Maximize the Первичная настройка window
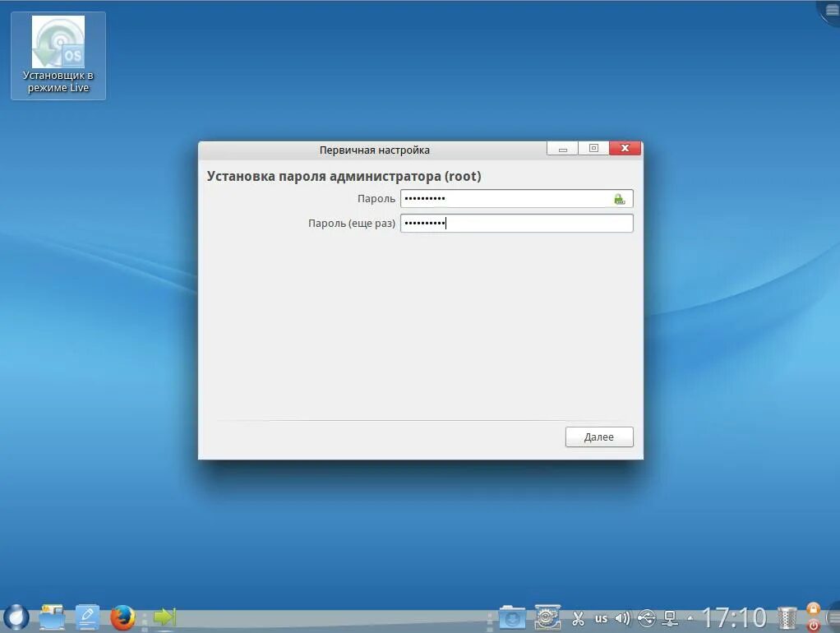Screen dimensions: 840x633 point(593,149)
